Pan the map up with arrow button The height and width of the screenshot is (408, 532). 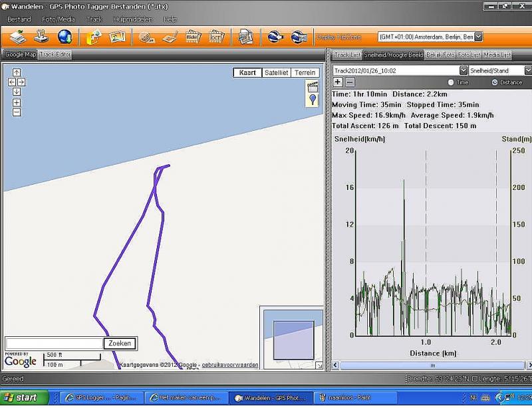pyautogui.click(x=17, y=72)
